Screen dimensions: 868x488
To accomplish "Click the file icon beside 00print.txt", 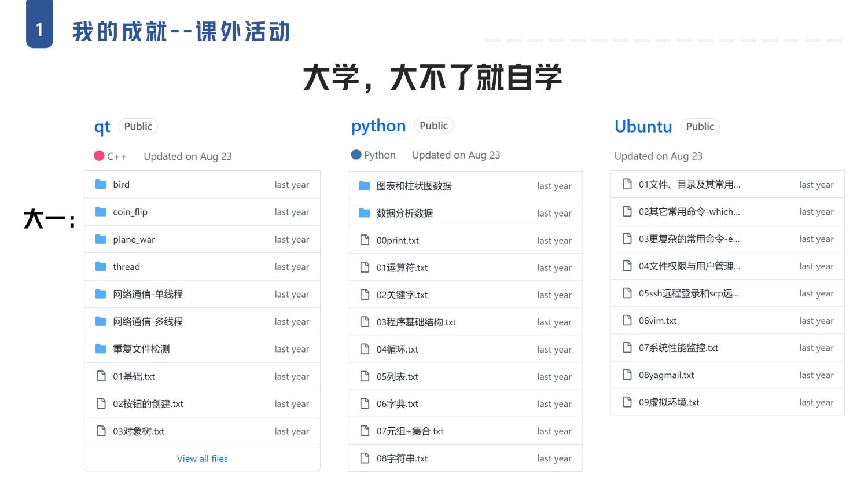I will point(365,240).
